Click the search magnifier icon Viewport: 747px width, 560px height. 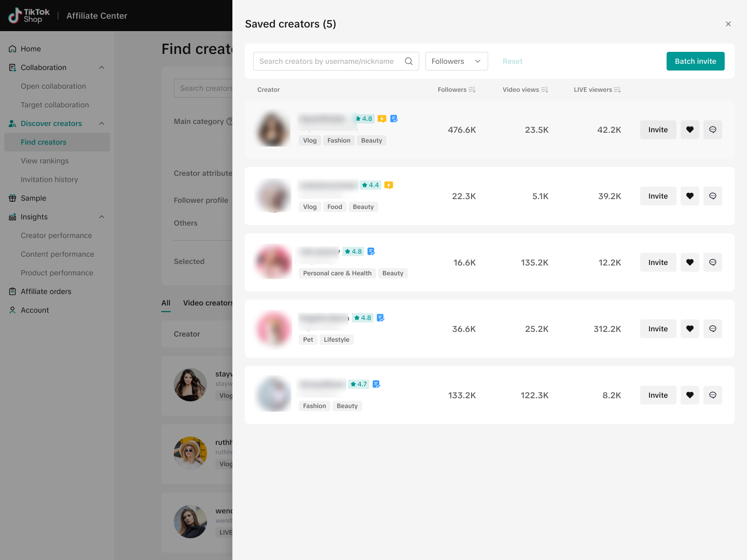point(409,61)
